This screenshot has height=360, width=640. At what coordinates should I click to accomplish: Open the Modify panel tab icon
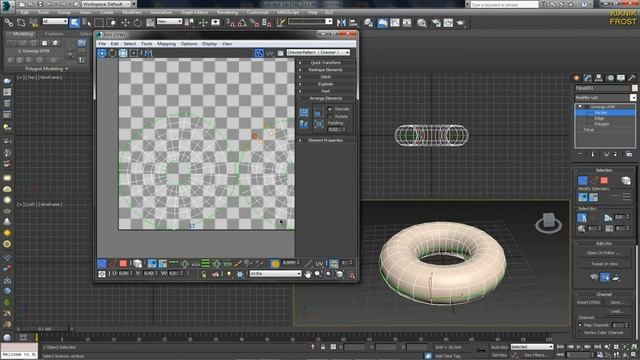(587, 78)
